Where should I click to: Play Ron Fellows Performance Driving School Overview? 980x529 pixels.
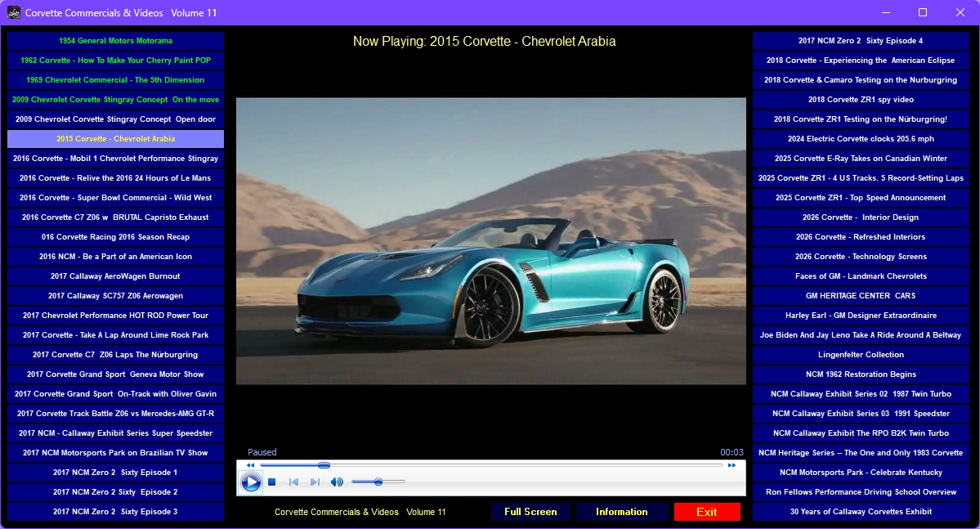(x=861, y=492)
